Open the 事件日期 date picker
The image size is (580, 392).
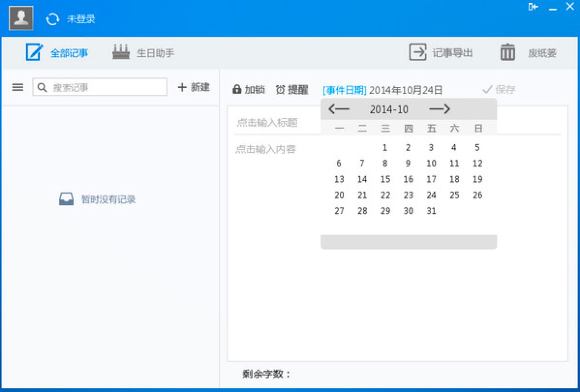pyautogui.click(x=344, y=90)
